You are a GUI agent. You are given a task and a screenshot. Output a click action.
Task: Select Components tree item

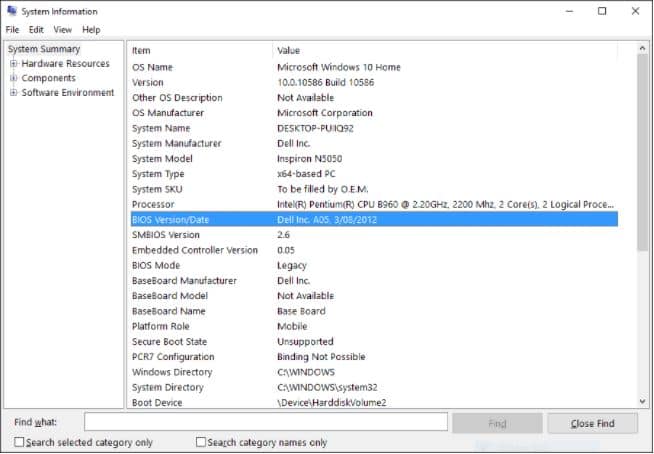pos(48,78)
